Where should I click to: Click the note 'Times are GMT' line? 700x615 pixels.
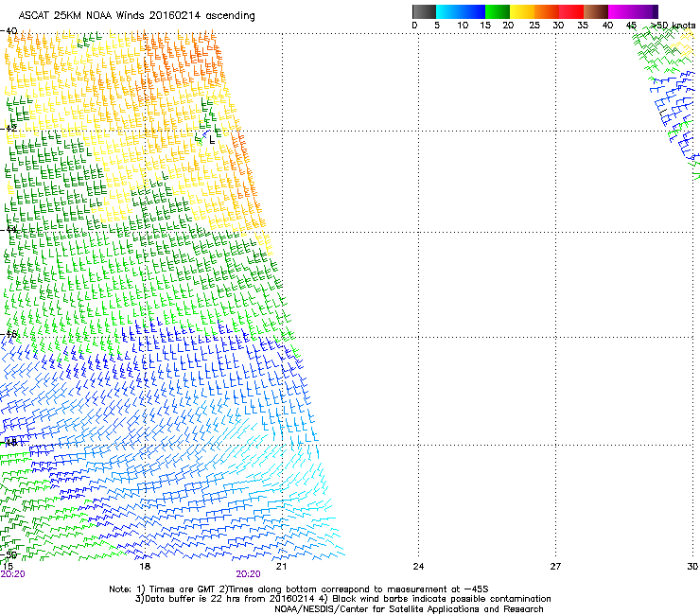299,589
